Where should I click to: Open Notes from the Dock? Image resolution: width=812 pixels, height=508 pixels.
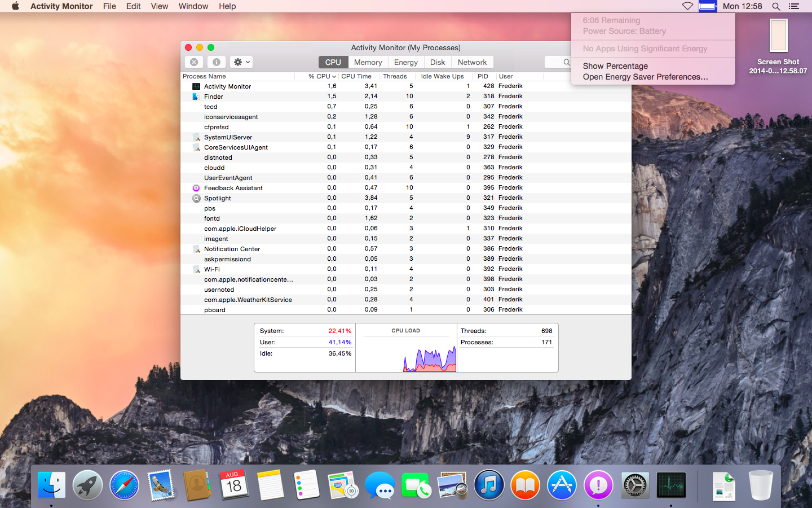[x=270, y=485]
